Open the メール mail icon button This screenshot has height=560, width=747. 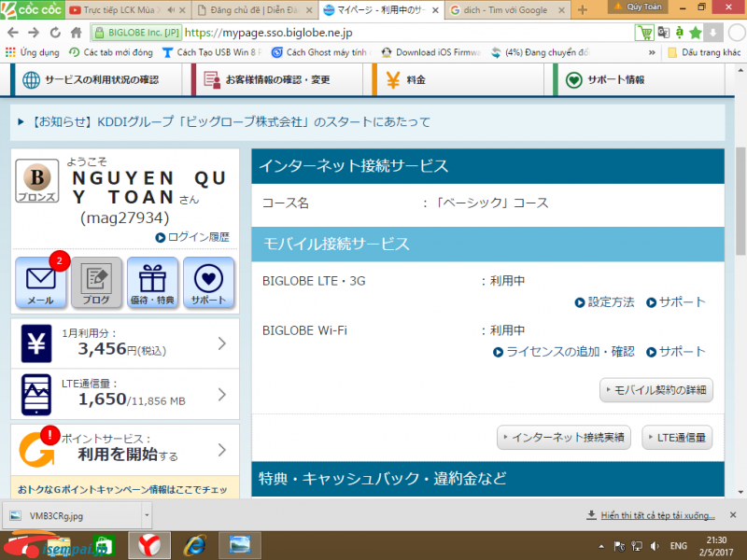coord(40,283)
